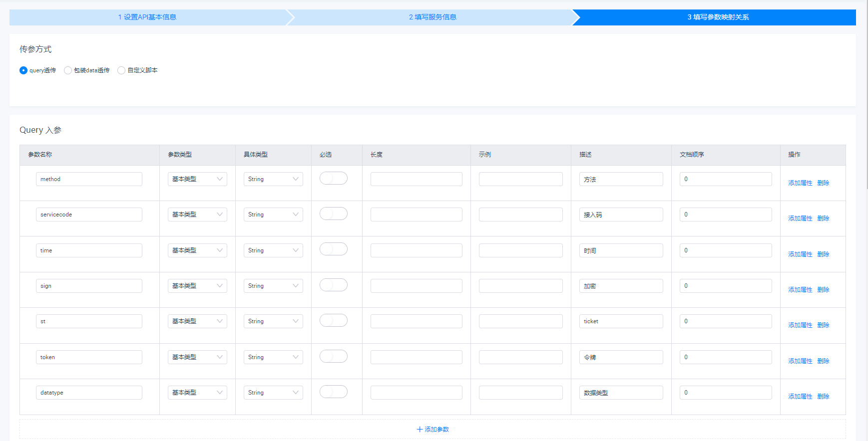
Task: Click the length field for method
Action: [417, 179]
